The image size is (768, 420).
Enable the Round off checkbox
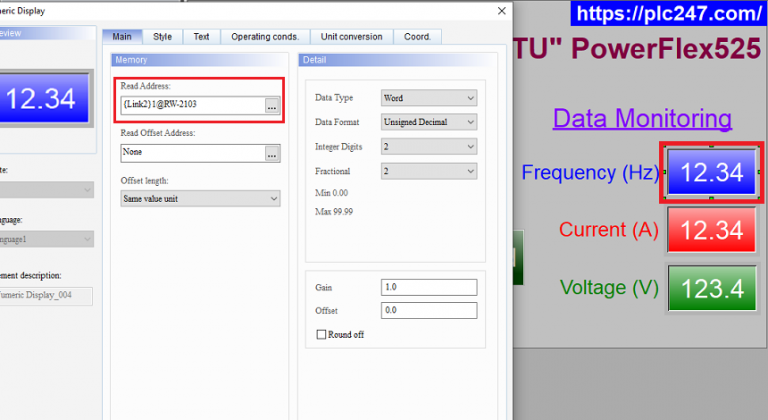321,335
